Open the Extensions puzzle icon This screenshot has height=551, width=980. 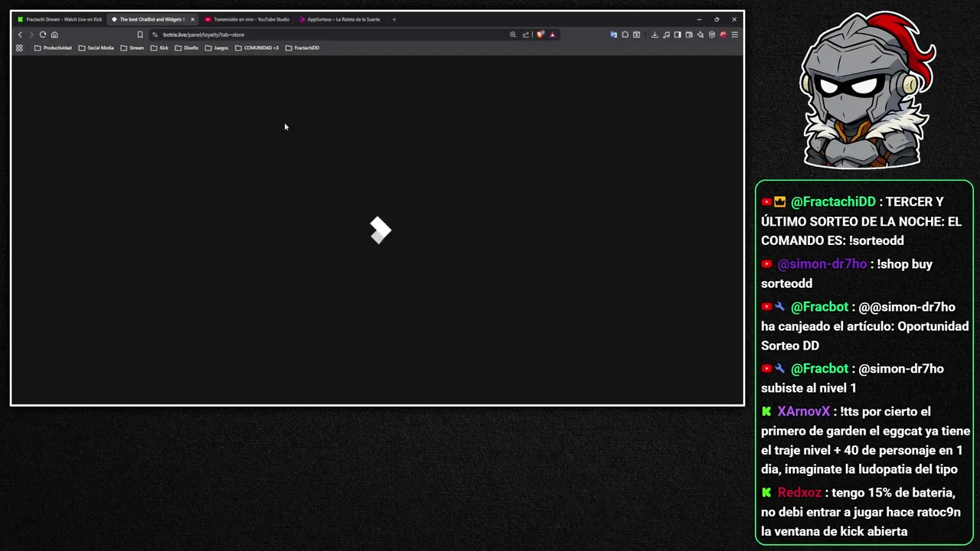(625, 34)
